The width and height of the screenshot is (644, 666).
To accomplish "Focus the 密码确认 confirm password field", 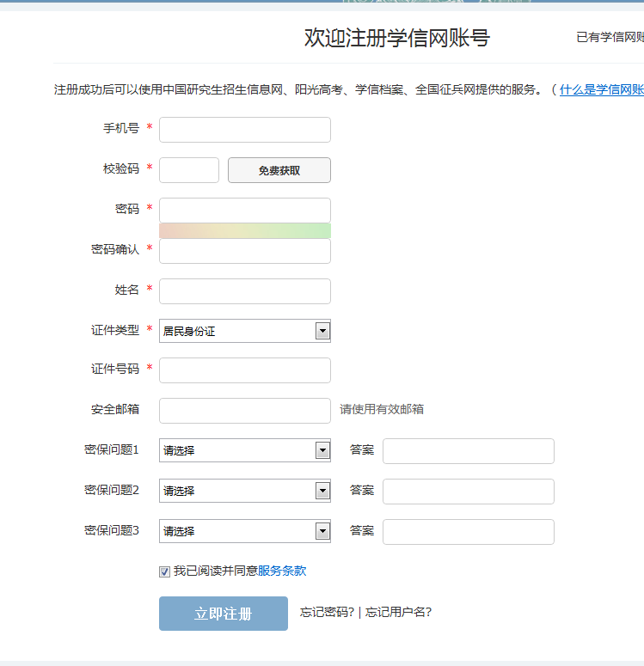I will pos(244,251).
